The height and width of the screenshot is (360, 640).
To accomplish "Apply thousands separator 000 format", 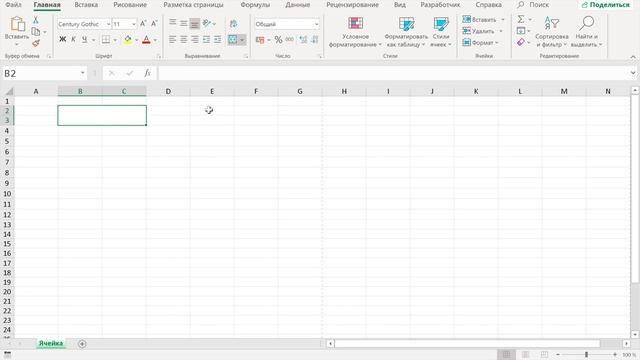I will (x=289, y=40).
